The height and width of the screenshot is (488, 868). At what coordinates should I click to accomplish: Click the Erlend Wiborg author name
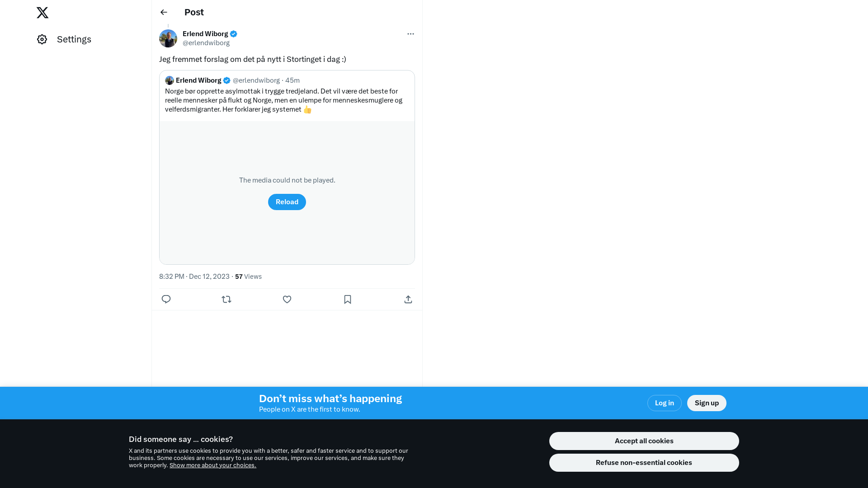205,34
